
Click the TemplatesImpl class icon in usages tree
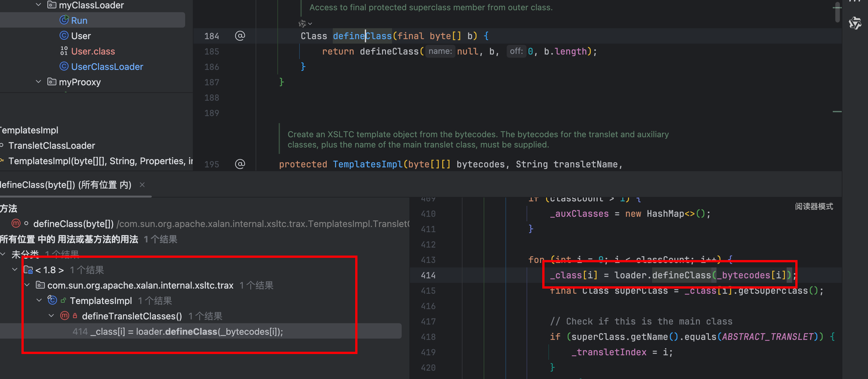pyautogui.click(x=52, y=300)
